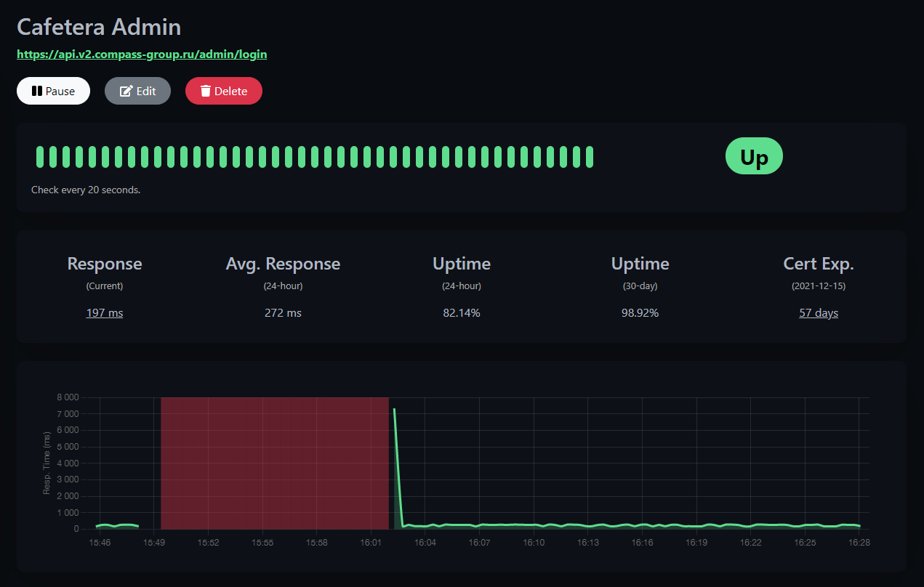Viewport: 924px width, 587px height.
Task: Click the 197 ms current response value
Action: [x=105, y=313]
